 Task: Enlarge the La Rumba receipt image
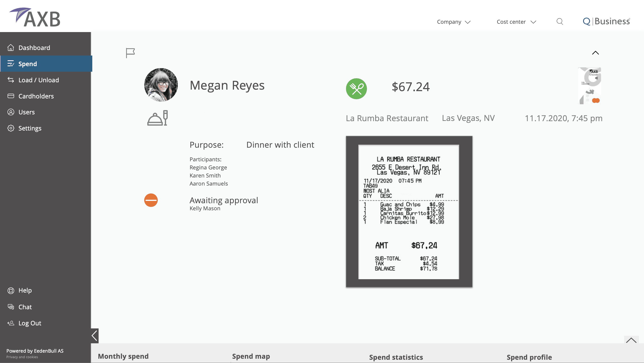409,212
